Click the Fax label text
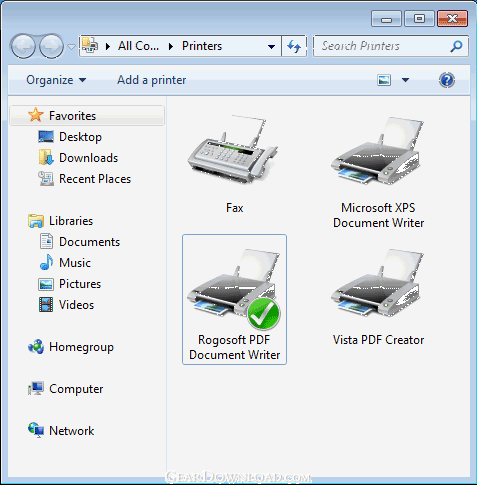This screenshot has height=485, width=477. click(235, 208)
